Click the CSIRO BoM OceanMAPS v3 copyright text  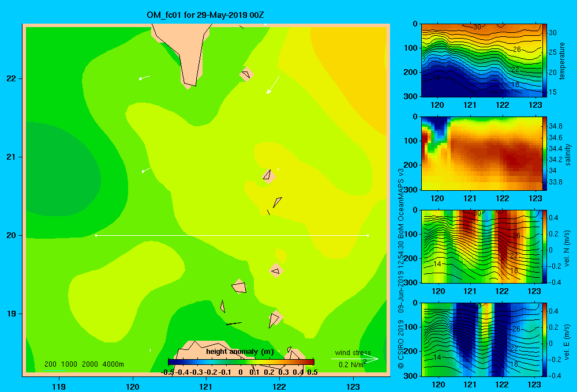[x=401, y=269]
